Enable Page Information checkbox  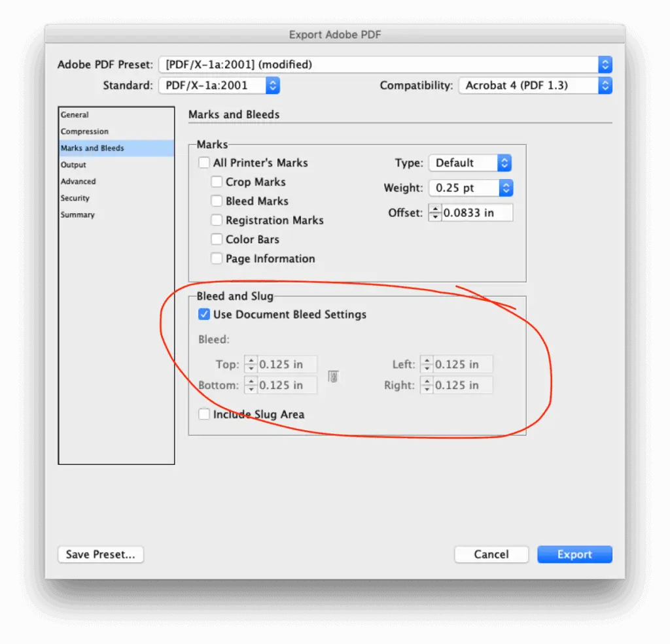pyautogui.click(x=217, y=259)
